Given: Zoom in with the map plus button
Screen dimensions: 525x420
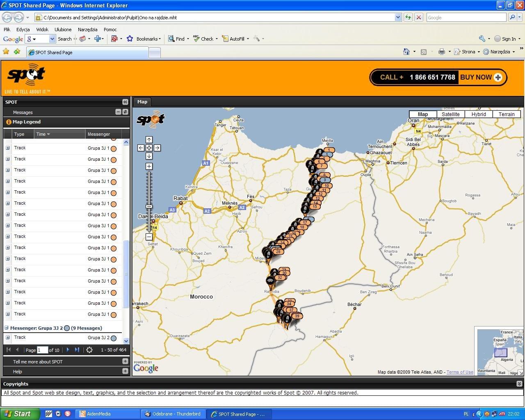Looking at the screenshot, I should tap(149, 166).
